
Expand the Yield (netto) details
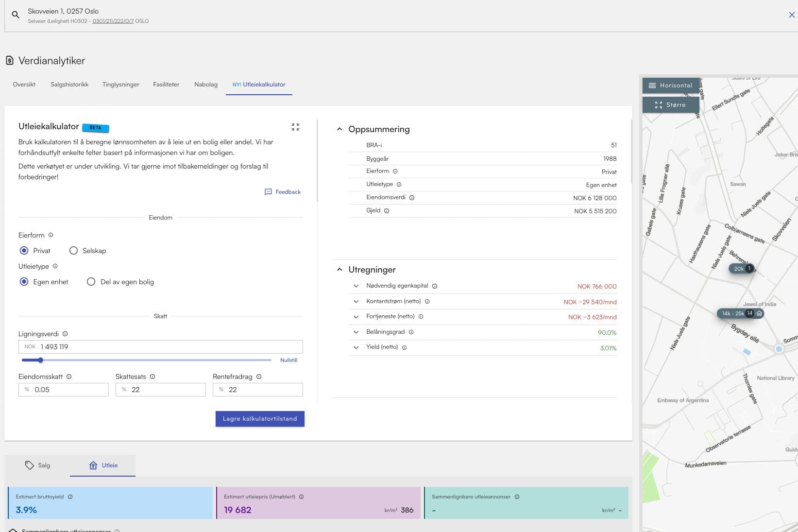(x=356, y=347)
